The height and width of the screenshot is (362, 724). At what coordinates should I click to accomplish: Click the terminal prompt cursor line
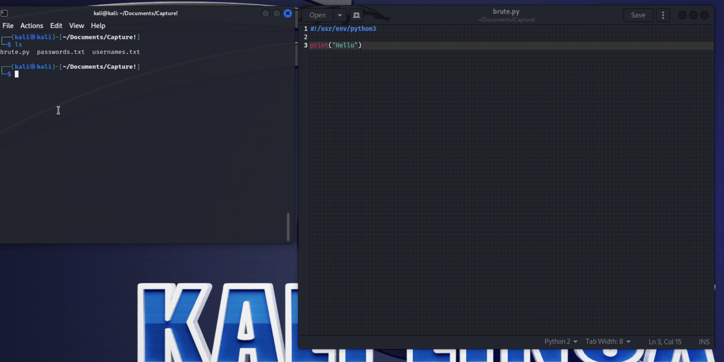pyautogui.click(x=17, y=74)
